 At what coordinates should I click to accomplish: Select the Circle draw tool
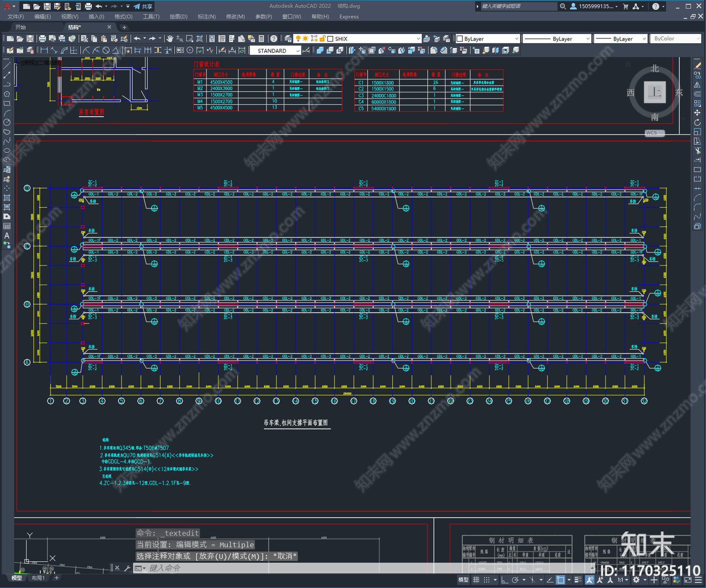(7, 122)
